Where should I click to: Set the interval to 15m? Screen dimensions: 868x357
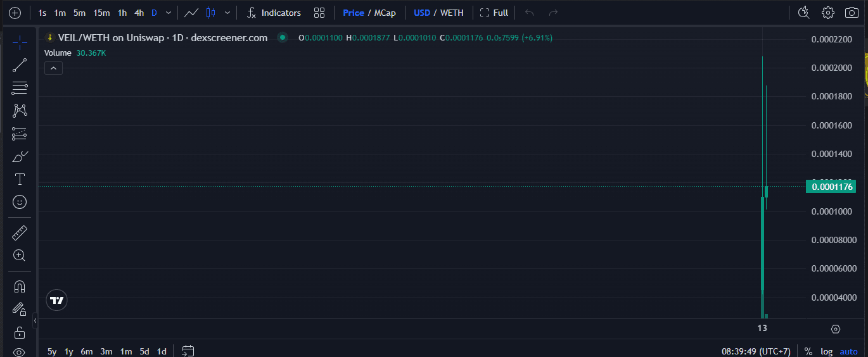point(101,13)
